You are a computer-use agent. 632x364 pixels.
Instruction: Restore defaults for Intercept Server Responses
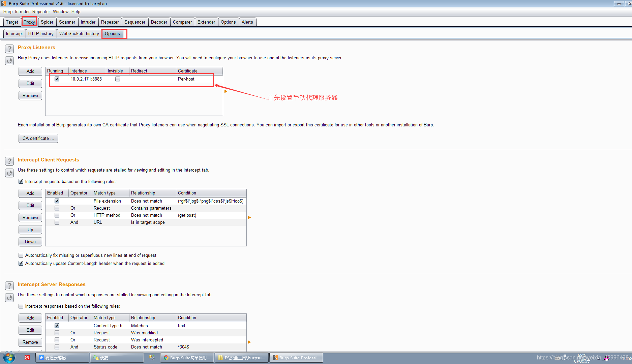point(9,298)
